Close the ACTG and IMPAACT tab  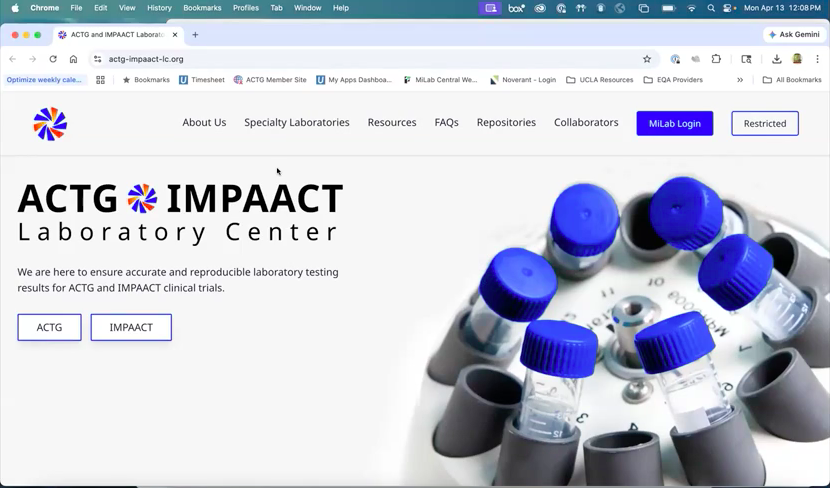(175, 35)
